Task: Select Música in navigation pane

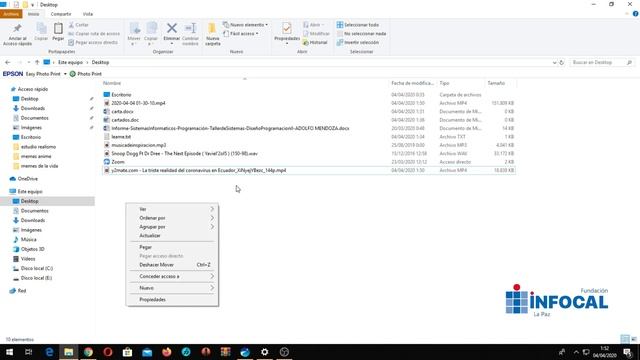Action: coord(29,240)
